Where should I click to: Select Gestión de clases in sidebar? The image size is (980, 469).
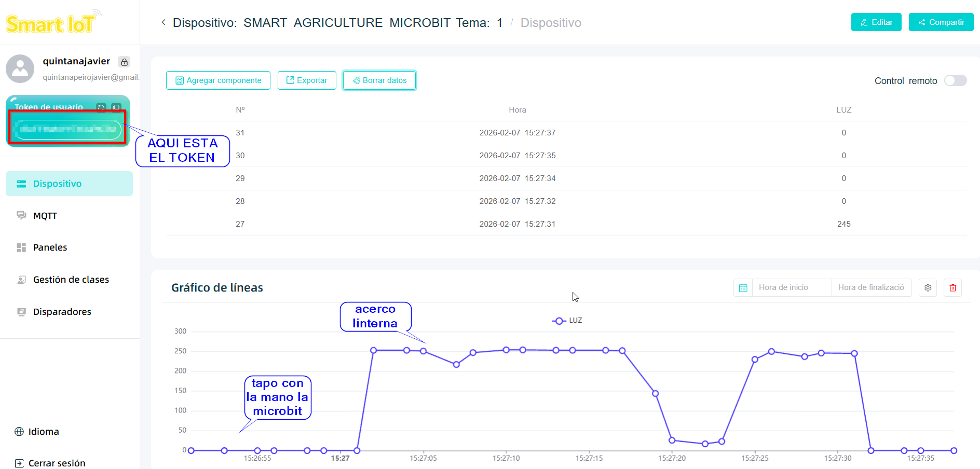pos(71,280)
